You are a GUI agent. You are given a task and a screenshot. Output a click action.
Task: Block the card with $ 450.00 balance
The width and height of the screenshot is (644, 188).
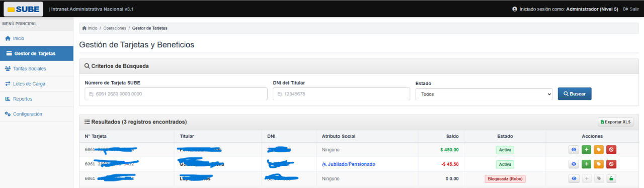[611, 149]
